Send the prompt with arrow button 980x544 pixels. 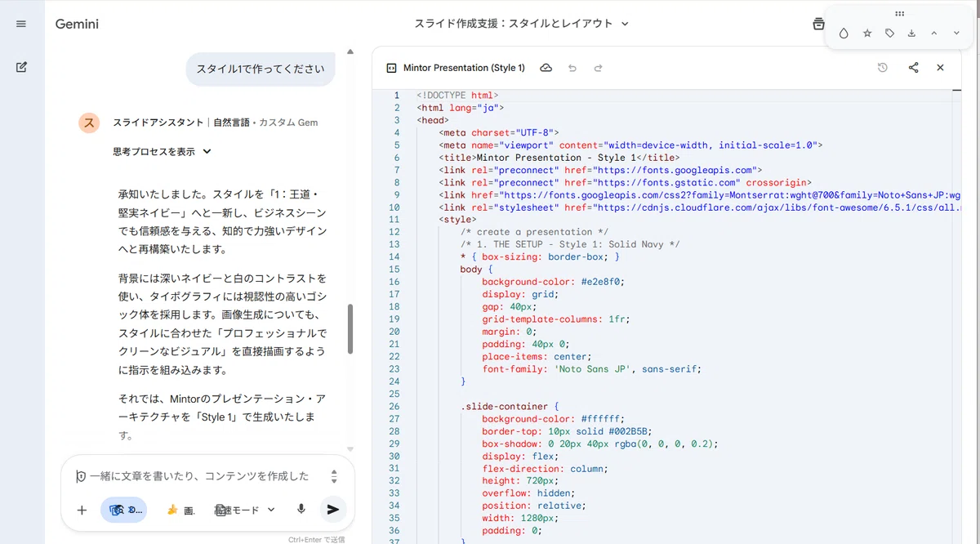332,509
